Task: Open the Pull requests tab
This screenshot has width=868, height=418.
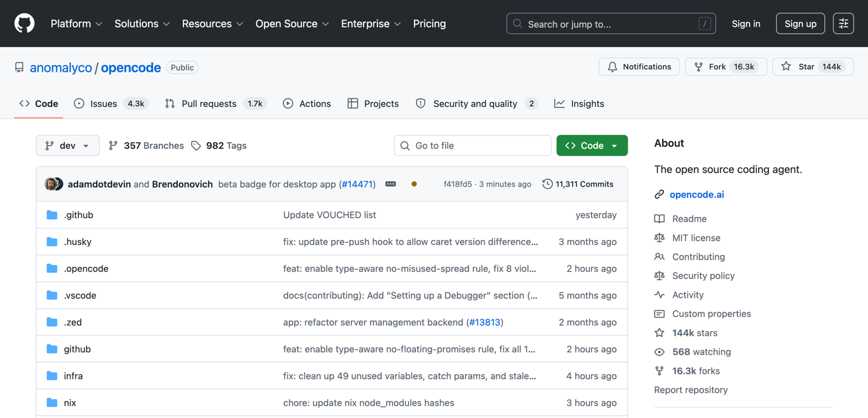Action: tap(215, 103)
